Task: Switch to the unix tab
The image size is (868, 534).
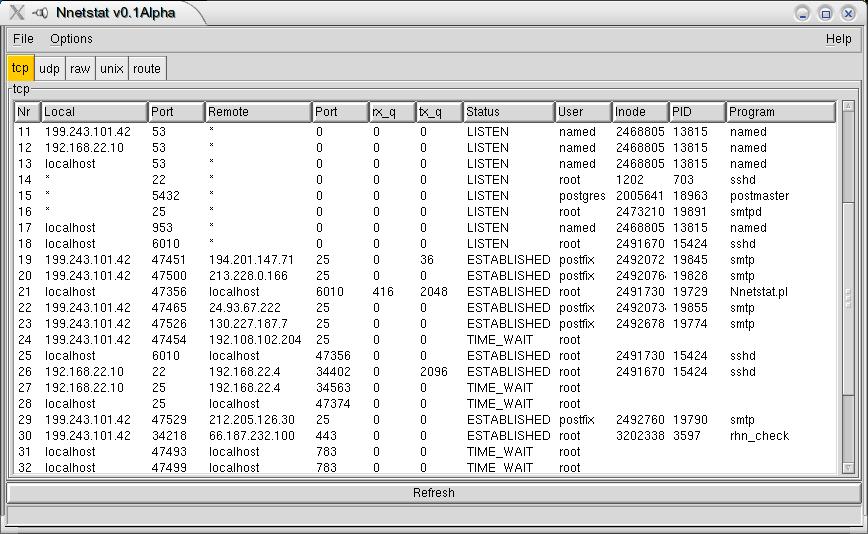Action: tap(111, 69)
